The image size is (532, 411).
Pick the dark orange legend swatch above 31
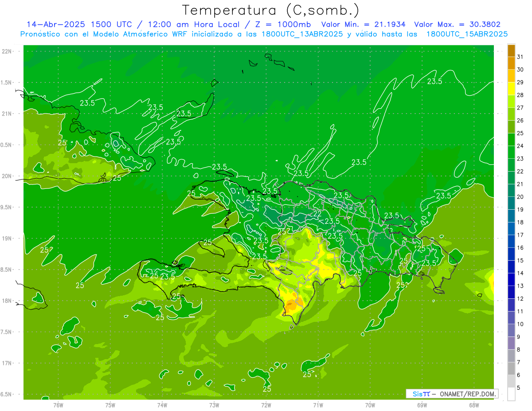(x=511, y=50)
